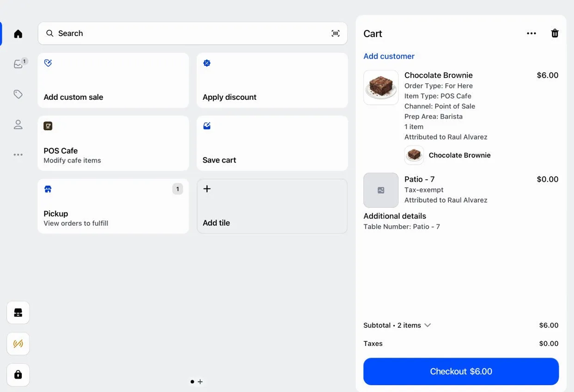Focus the Search input field
The image size is (574, 392).
click(x=193, y=33)
